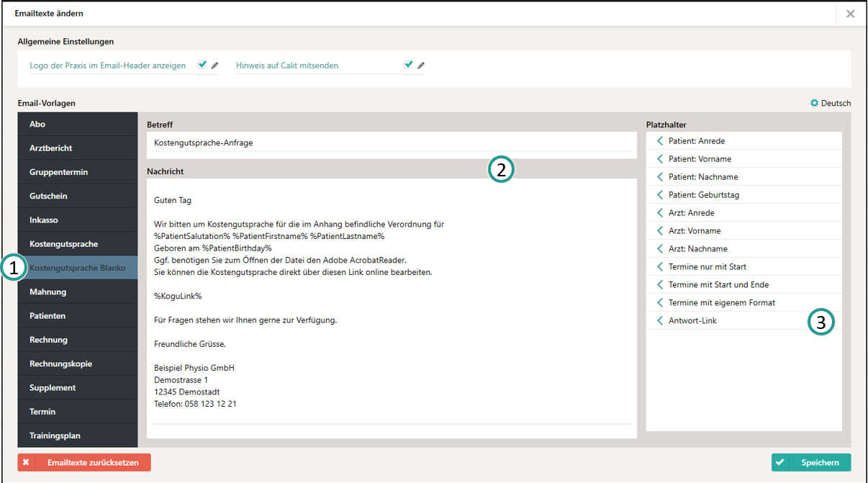Select the Kostengutsprache Blanko template
Image resolution: width=868 pixels, height=483 pixels.
click(x=78, y=268)
